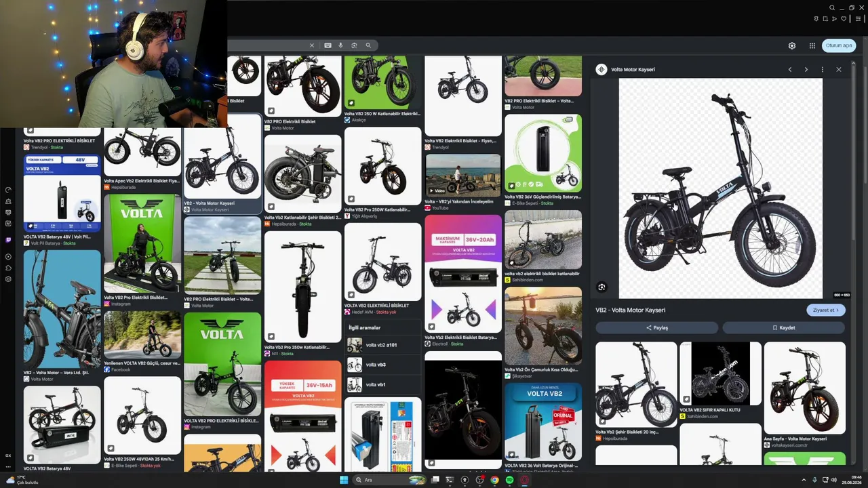Open the VOLTA VB2 Batarya 48V Volt Pil result

pos(62,200)
